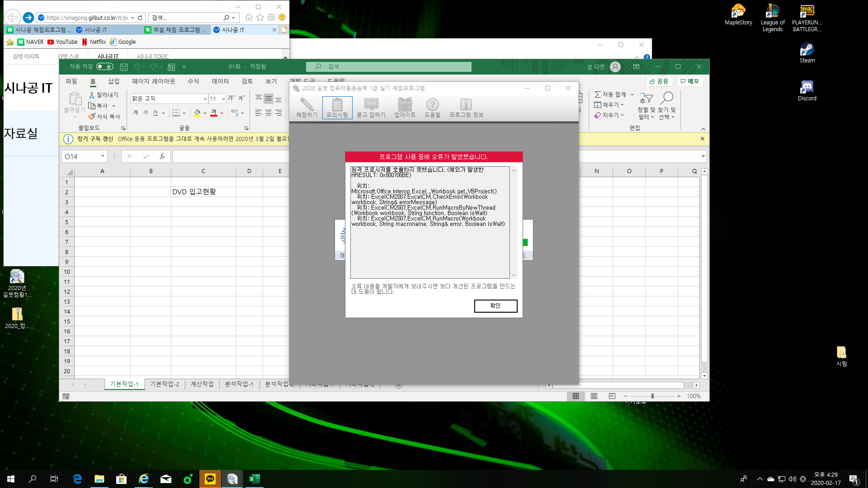Open the 도움말 question mark icon

(432, 105)
